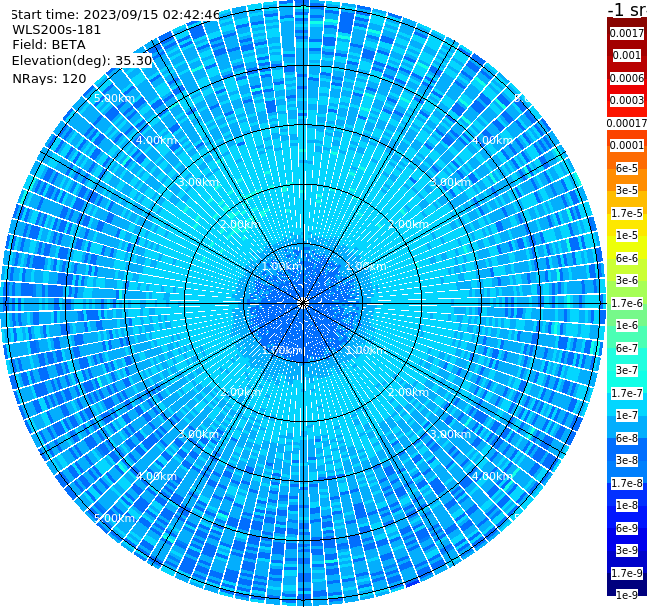Viewport: 647px width, 607px height.
Task: Click the 1e-7 colorbar label
Action: [627, 415]
